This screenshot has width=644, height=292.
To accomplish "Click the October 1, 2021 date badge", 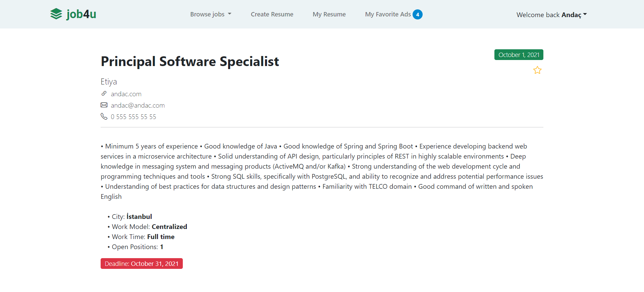I will point(519,55).
